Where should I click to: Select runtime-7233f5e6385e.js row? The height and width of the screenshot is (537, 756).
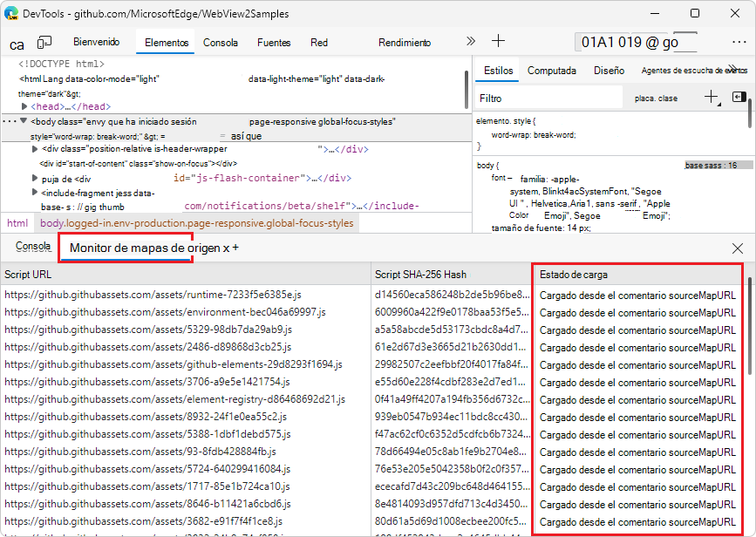click(153, 295)
